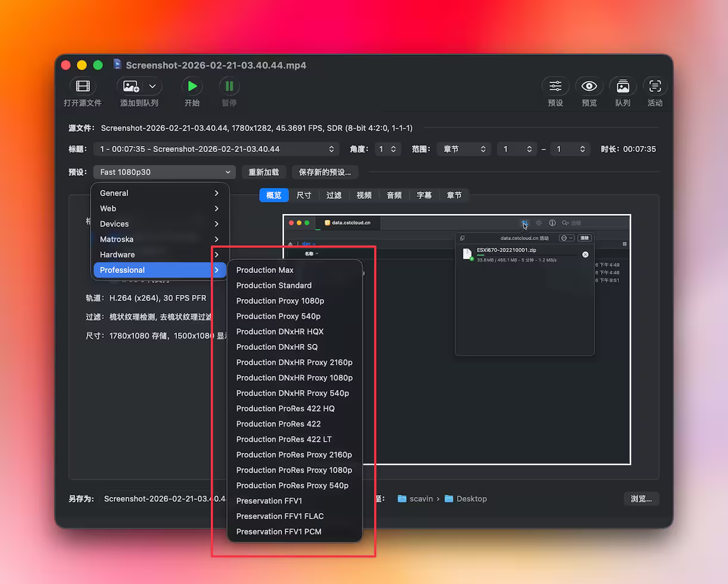This screenshot has height=584, width=728.
Task: Switch to the 视频 video tab
Action: 363,195
